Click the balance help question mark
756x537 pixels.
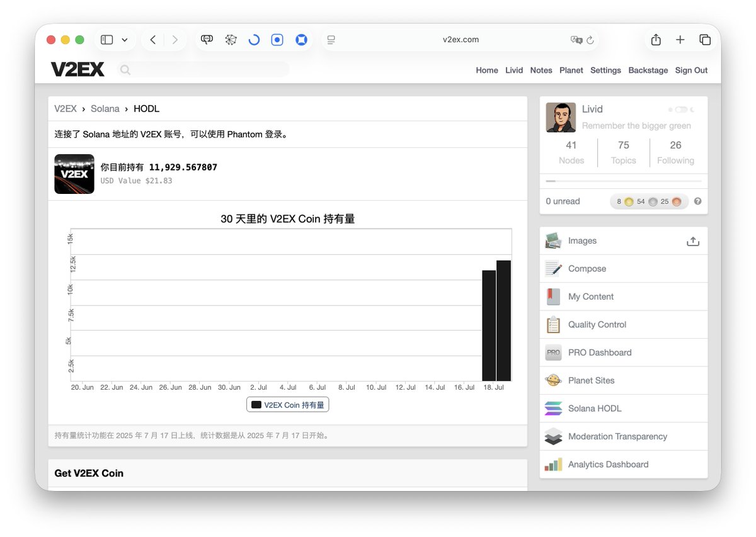pos(697,201)
